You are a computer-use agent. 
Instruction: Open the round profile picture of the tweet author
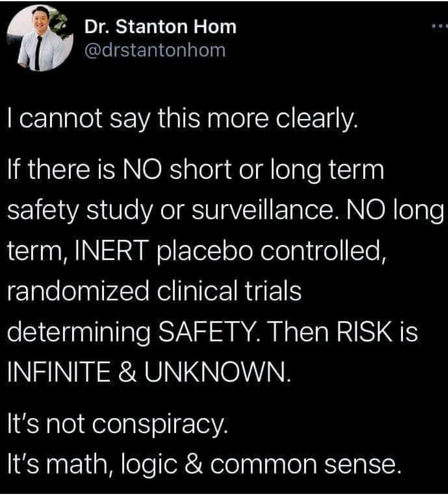point(40,38)
